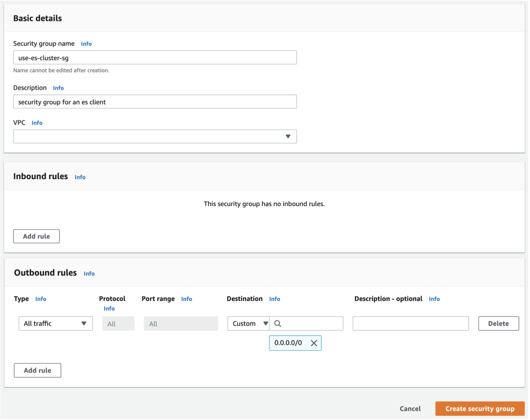Expand the VPC dropdown
530x420 pixels.
coord(155,137)
